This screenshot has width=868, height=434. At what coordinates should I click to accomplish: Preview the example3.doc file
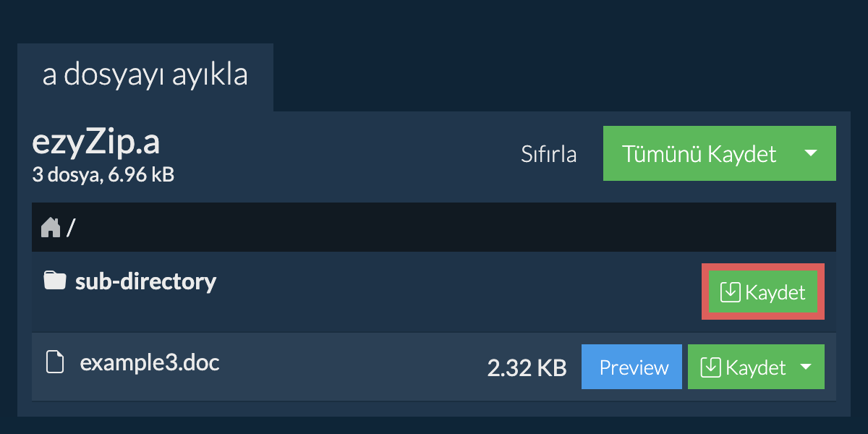click(634, 367)
